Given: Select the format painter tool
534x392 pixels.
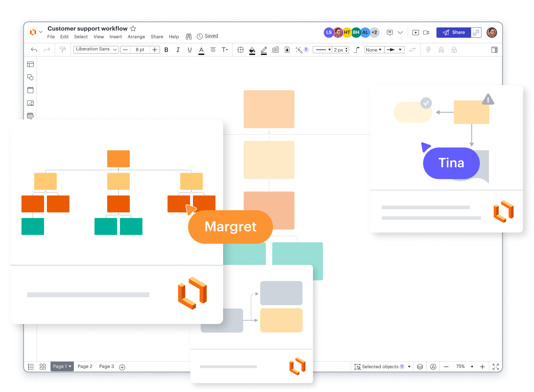Looking at the screenshot, I should pyautogui.click(x=63, y=50).
